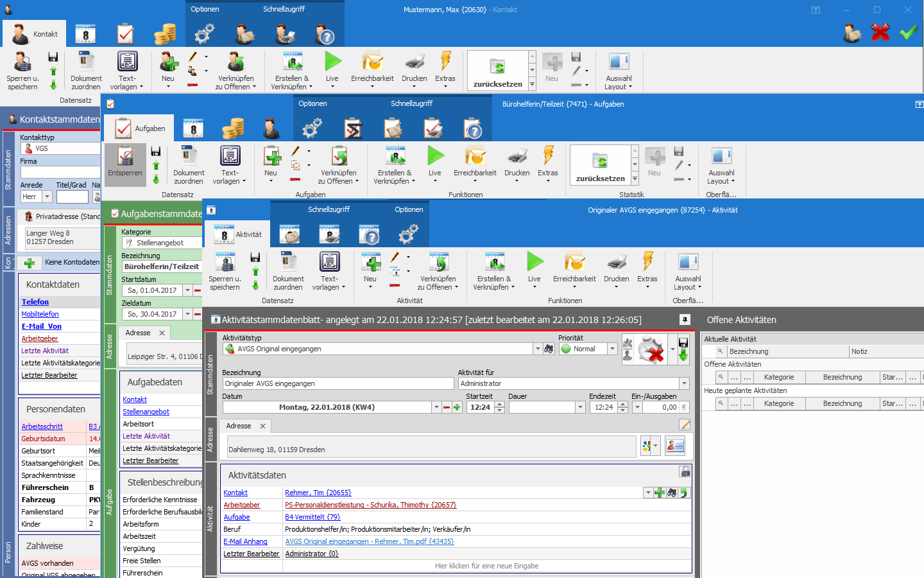924x578 pixels.
Task: Click zurücksetzen in the Aufgaben window ribbon
Action: (x=600, y=165)
